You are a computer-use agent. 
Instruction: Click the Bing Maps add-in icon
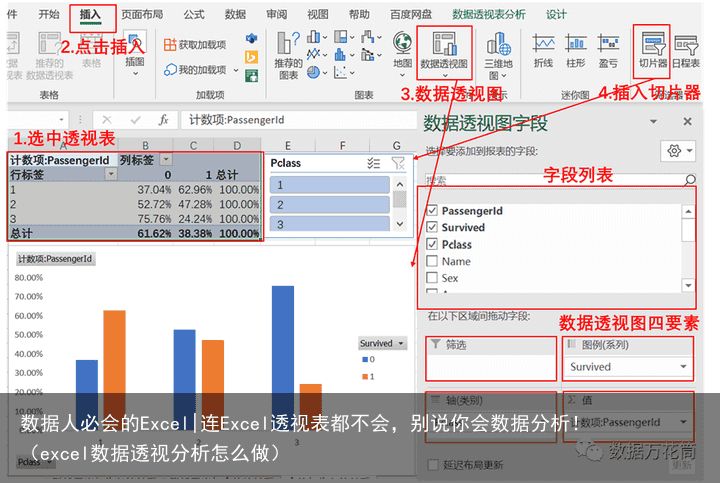251,57
